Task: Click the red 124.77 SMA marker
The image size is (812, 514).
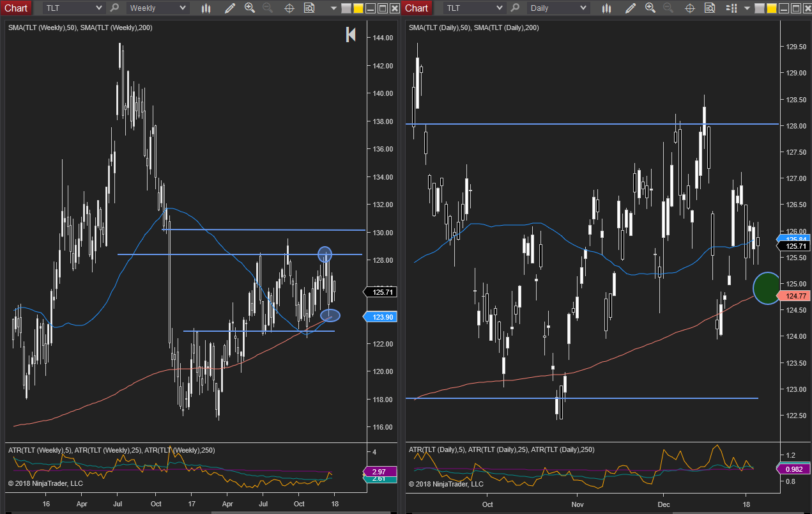Action: click(x=793, y=295)
